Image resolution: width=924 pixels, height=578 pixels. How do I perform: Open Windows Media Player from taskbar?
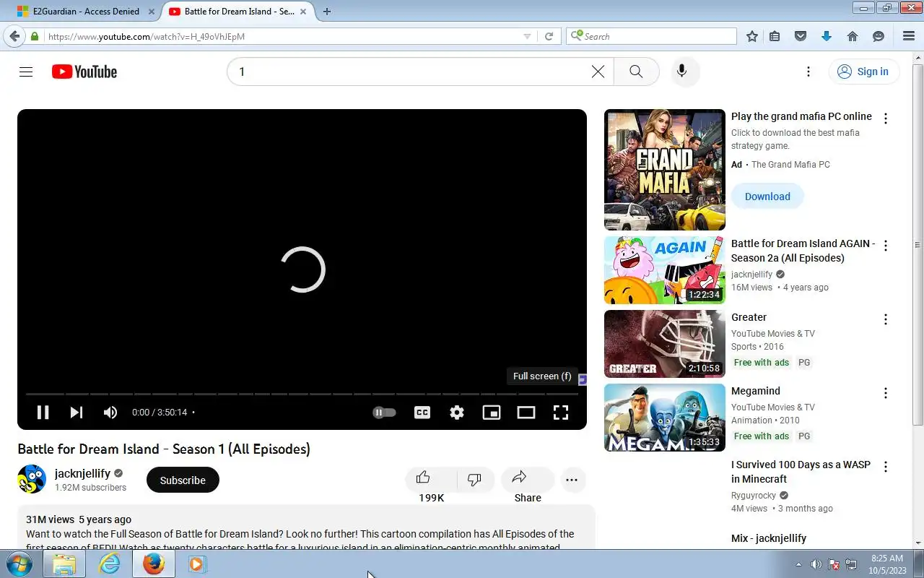click(x=196, y=564)
